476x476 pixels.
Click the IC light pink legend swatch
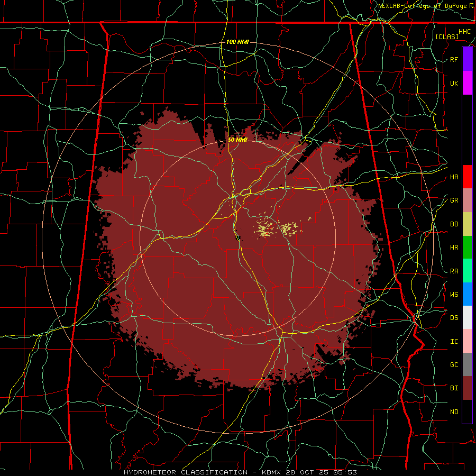(x=467, y=341)
